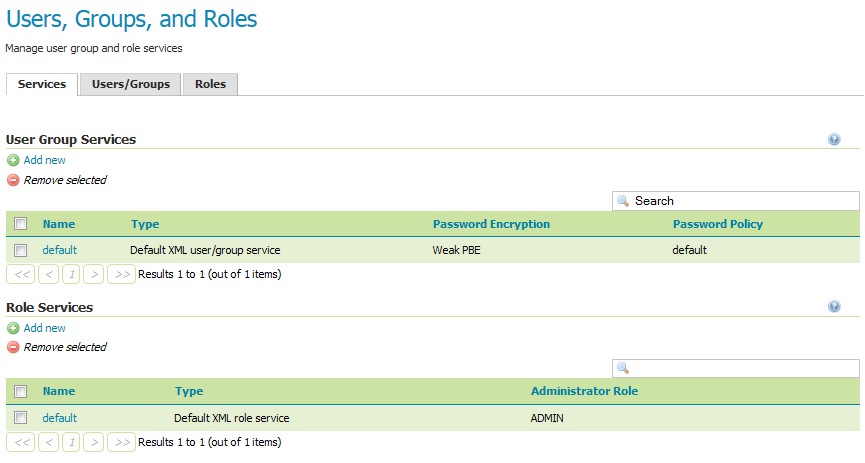Sort user group table by Password Encryption
Image resolution: width=865 pixels, height=463 pixels.
pyautogui.click(x=491, y=224)
